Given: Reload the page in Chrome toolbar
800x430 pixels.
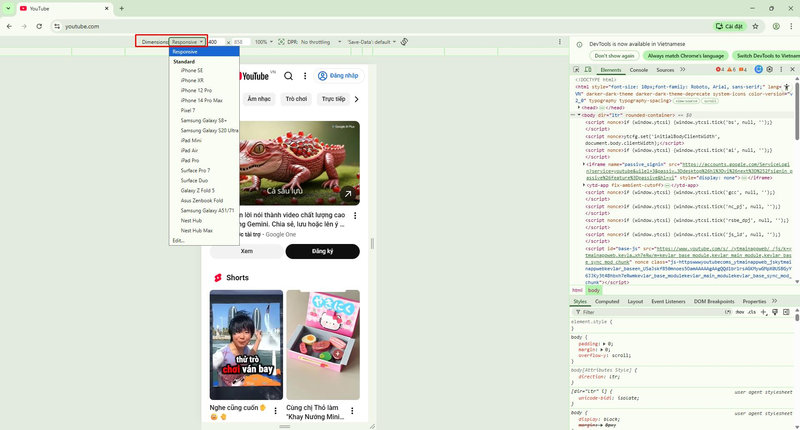Looking at the screenshot, I should (39, 26).
